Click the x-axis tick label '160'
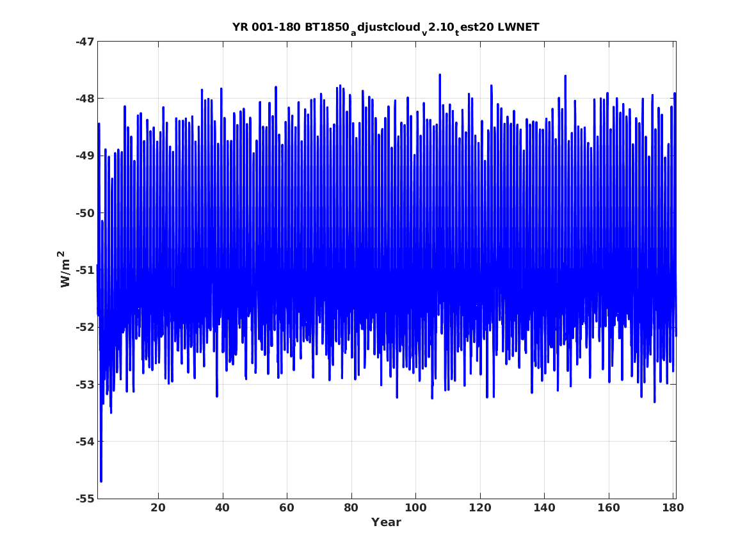Image resolution: width=747 pixels, height=560 pixels. (608, 508)
